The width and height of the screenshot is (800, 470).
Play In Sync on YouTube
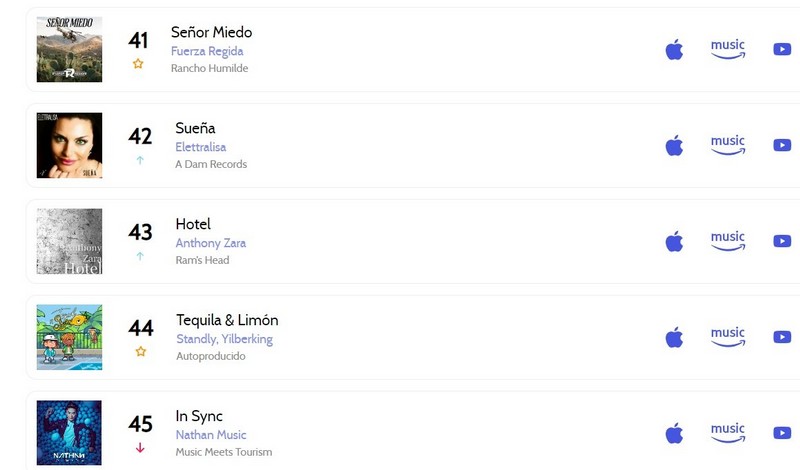[782, 433]
